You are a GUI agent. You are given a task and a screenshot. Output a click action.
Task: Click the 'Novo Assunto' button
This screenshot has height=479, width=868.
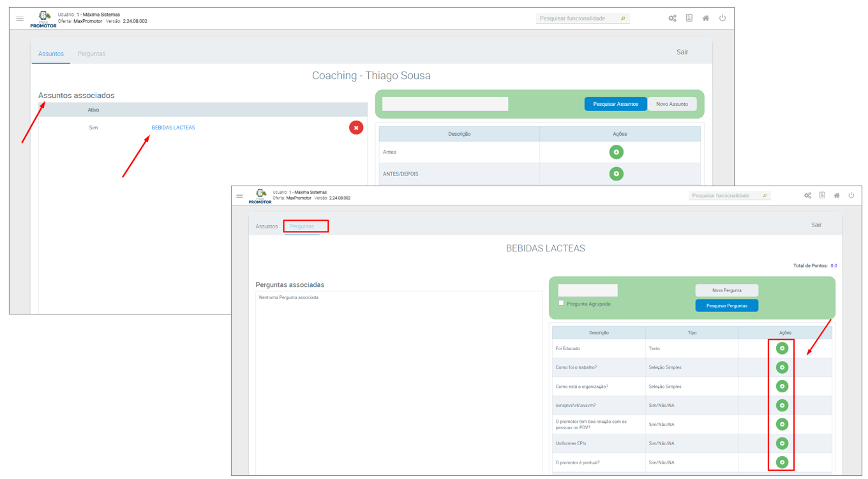pos(671,104)
